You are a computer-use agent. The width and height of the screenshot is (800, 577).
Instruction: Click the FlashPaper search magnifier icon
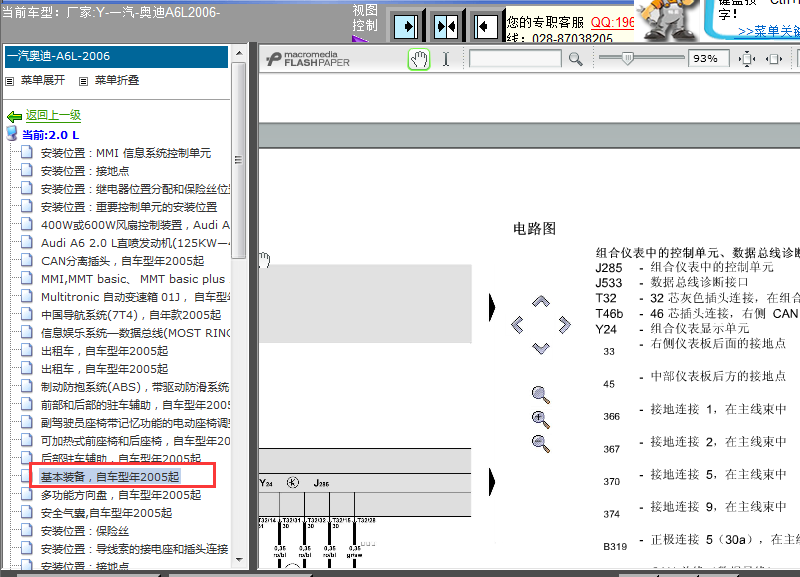coord(576,59)
